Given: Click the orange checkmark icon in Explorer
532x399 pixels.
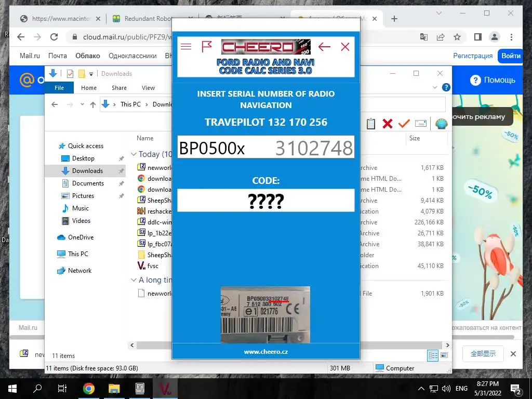Looking at the screenshot, I should click(x=404, y=124).
